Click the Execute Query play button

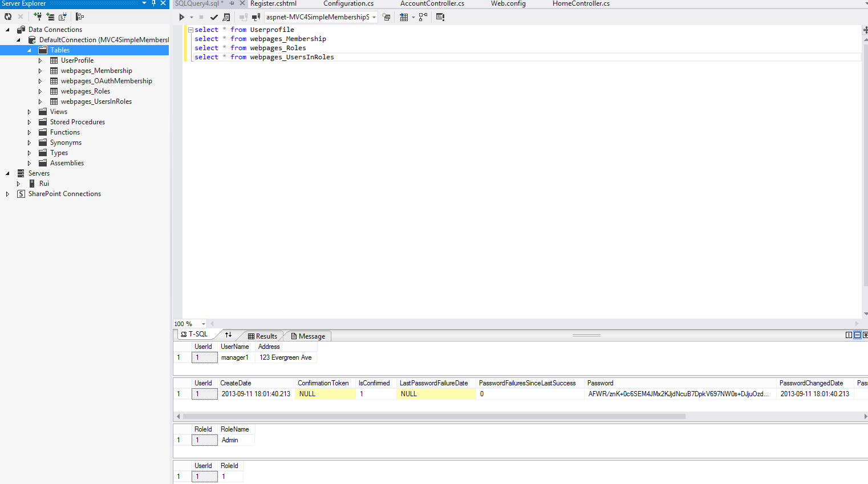(181, 17)
